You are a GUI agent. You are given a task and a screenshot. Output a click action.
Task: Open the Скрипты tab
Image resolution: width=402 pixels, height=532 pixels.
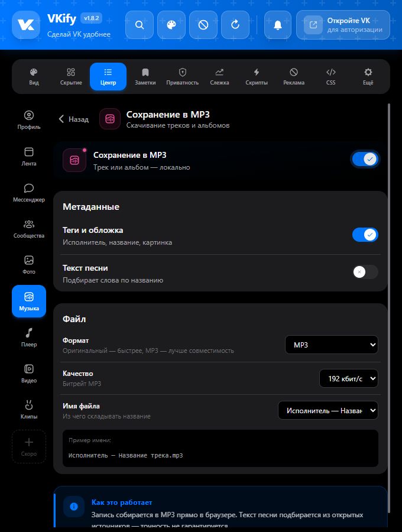click(257, 77)
